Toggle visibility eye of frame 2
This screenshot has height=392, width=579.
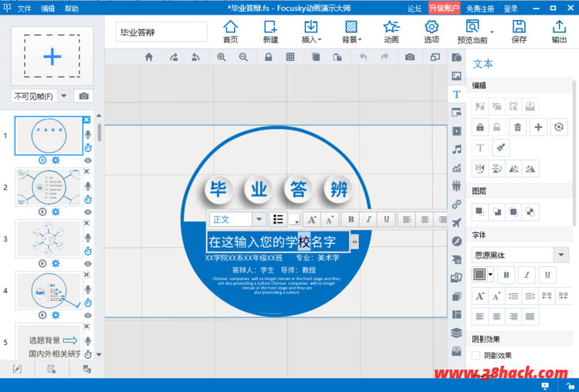point(88,212)
